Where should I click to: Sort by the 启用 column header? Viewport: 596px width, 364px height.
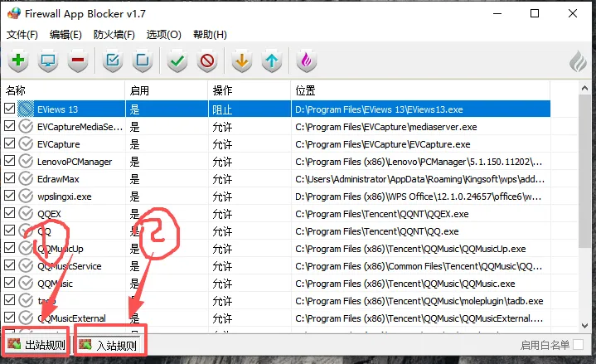(x=167, y=90)
